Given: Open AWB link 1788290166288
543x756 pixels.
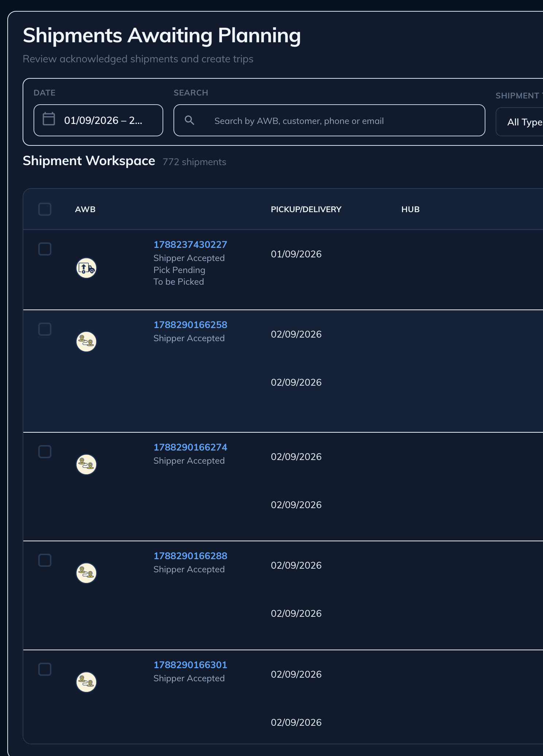Looking at the screenshot, I should click(190, 556).
